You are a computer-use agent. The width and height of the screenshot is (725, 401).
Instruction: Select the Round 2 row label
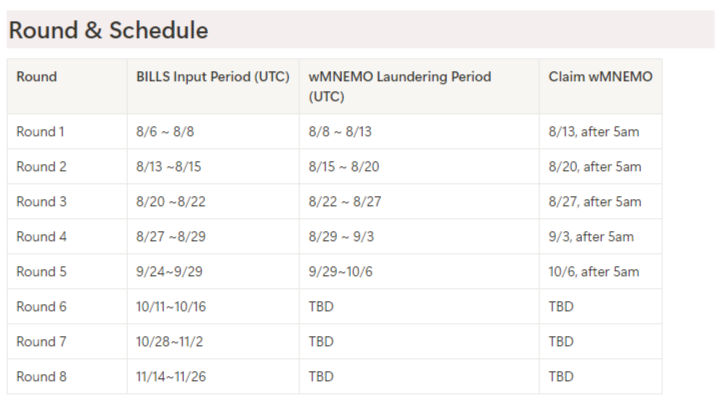coord(41,167)
